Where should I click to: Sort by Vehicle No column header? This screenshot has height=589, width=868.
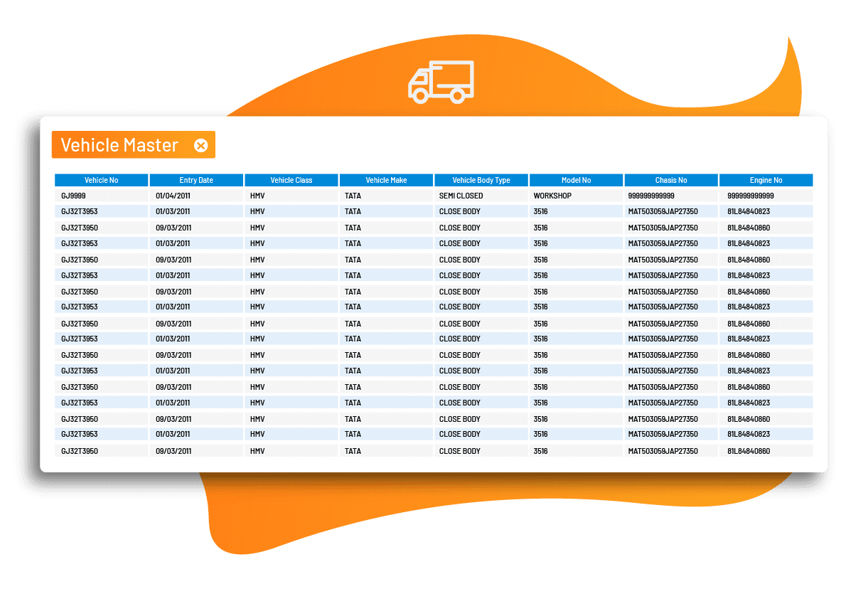tap(101, 180)
